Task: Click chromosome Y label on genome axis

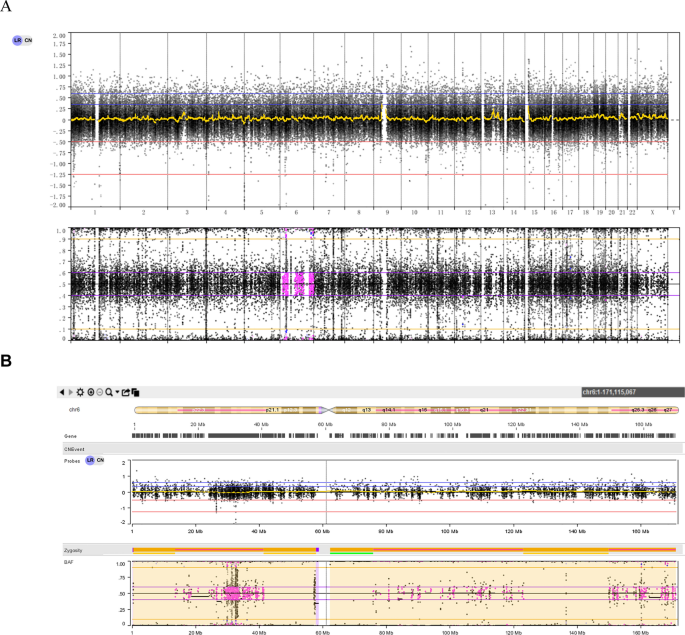Action: point(673,212)
